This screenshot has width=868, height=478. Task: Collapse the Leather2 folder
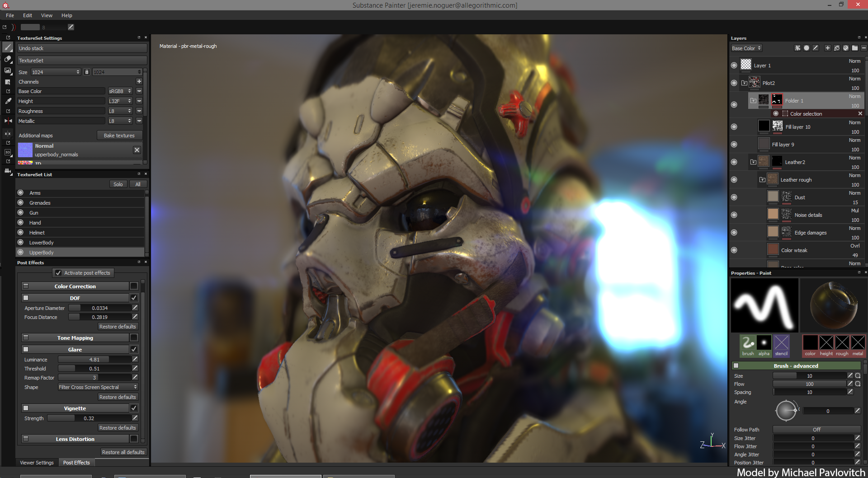[x=753, y=162]
